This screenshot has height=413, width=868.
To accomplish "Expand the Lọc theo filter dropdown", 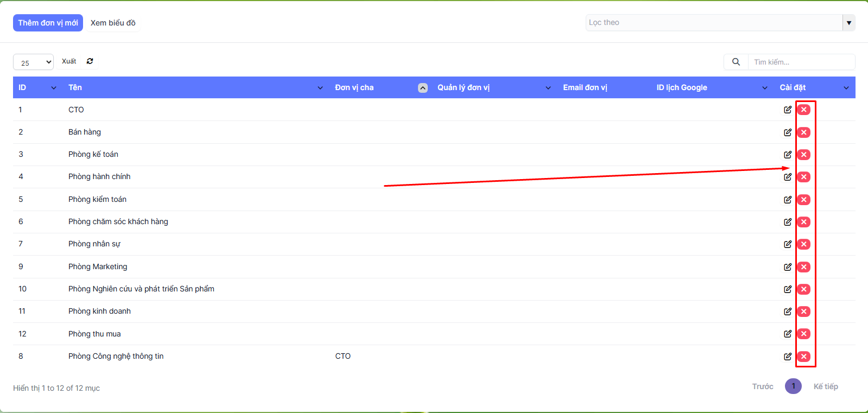I will click(x=848, y=23).
